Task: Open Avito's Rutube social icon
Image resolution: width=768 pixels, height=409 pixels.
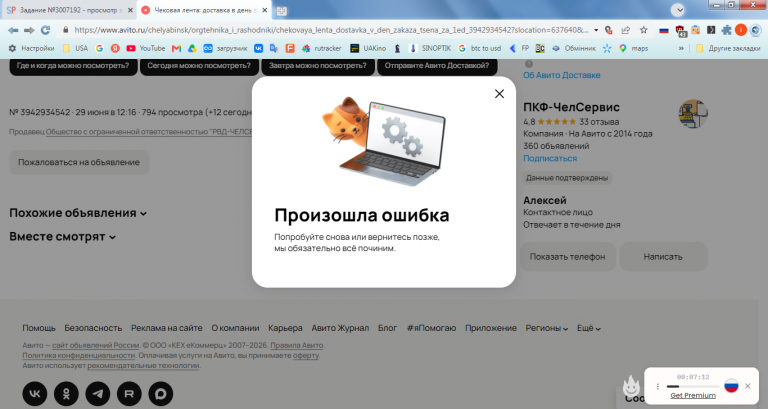Action: 129,394
